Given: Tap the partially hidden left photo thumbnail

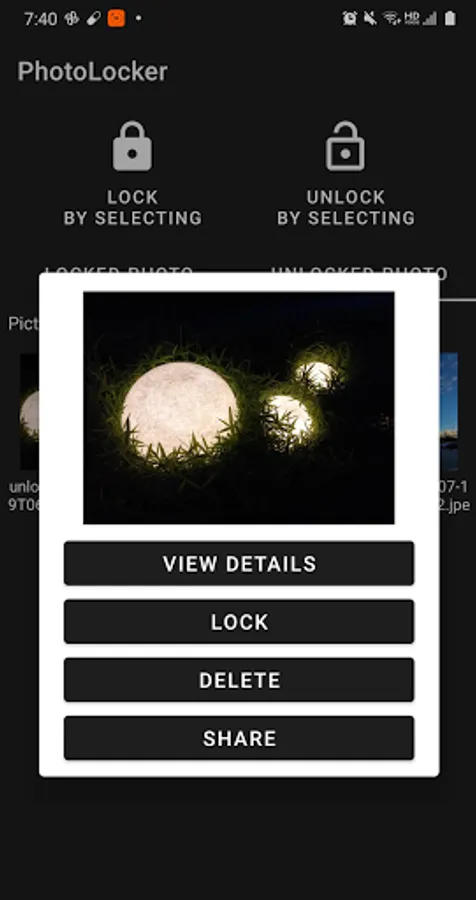Looking at the screenshot, I should (29, 412).
